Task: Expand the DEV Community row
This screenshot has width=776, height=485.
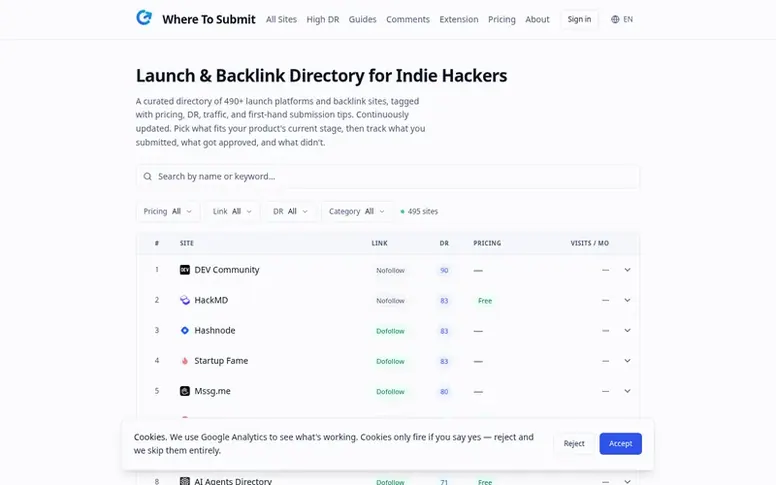Action: click(x=627, y=270)
